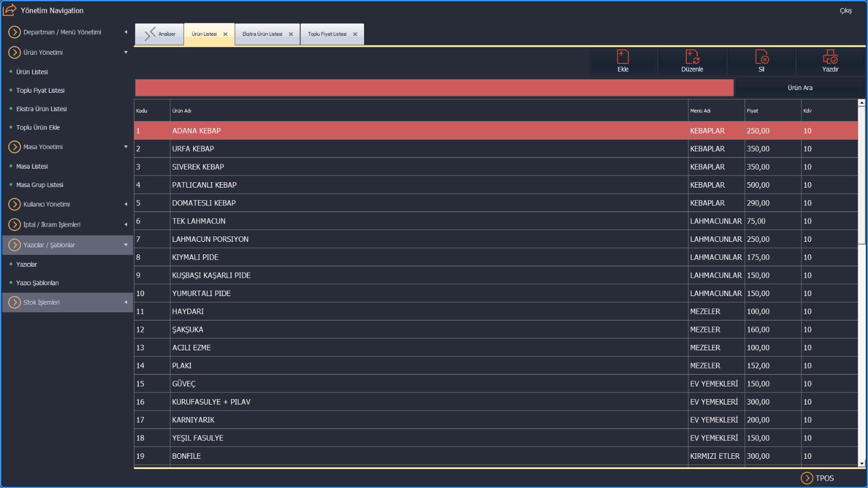This screenshot has width=868, height=488.
Task: Click the Ekle add-document icon
Action: click(623, 57)
